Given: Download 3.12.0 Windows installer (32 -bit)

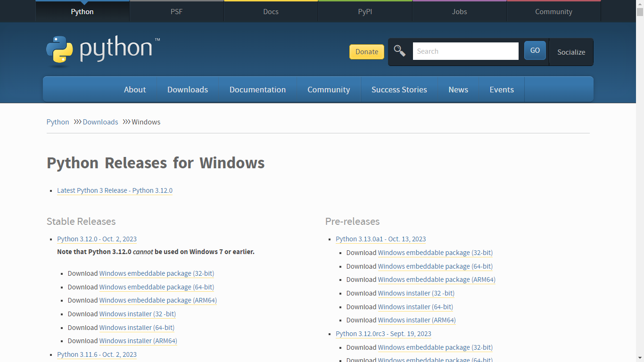Looking at the screenshot, I should 138,314.
